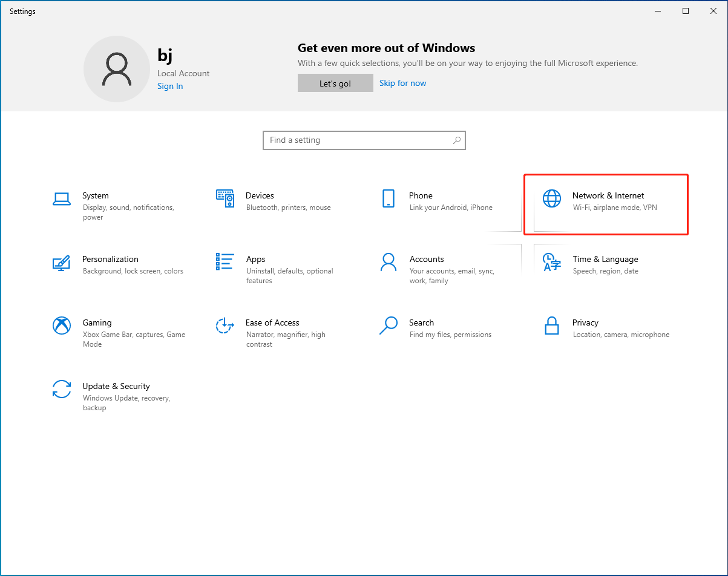
Task: Open the Accounts settings title
Action: pyautogui.click(x=427, y=260)
